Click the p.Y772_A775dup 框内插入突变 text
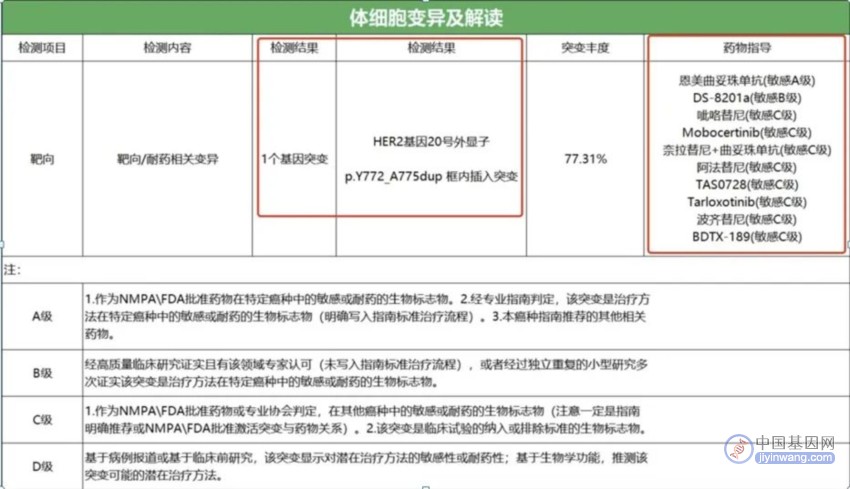This screenshot has width=850, height=489. [432, 176]
